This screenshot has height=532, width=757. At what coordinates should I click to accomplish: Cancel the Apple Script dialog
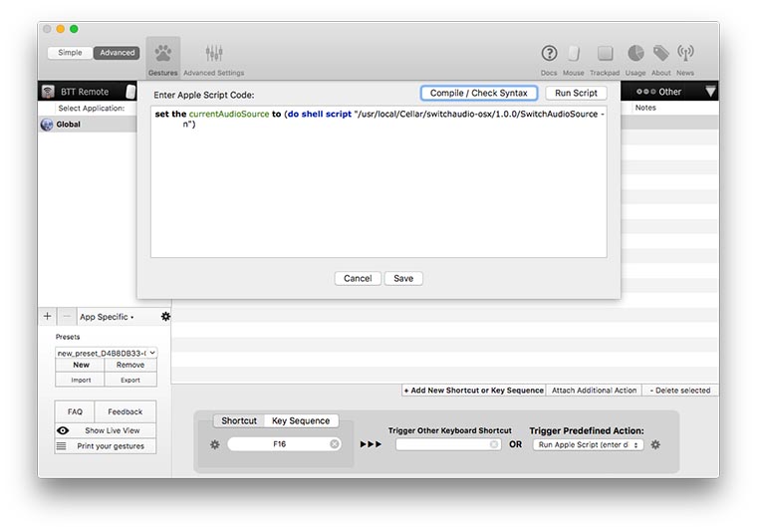click(x=358, y=278)
